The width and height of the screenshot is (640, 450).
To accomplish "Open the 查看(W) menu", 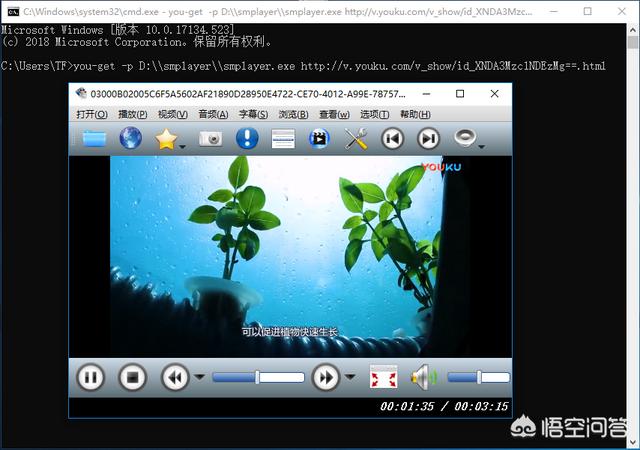I will [x=334, y=114].
